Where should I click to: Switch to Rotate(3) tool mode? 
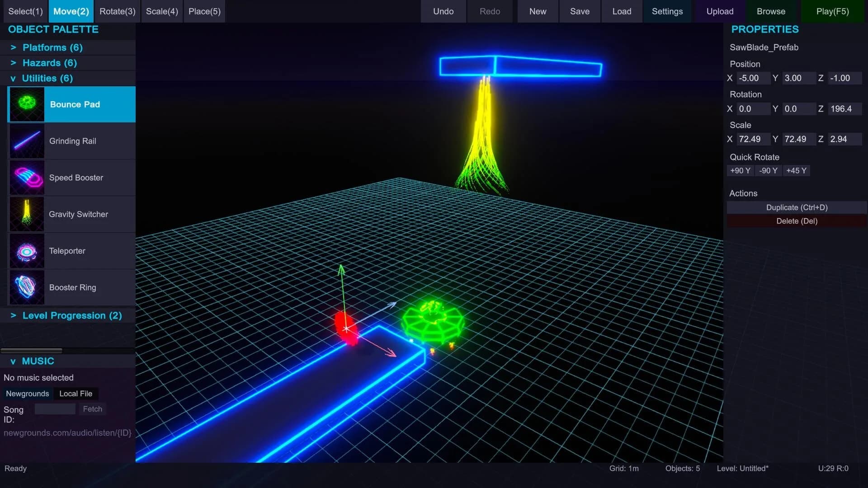point(118,11)
